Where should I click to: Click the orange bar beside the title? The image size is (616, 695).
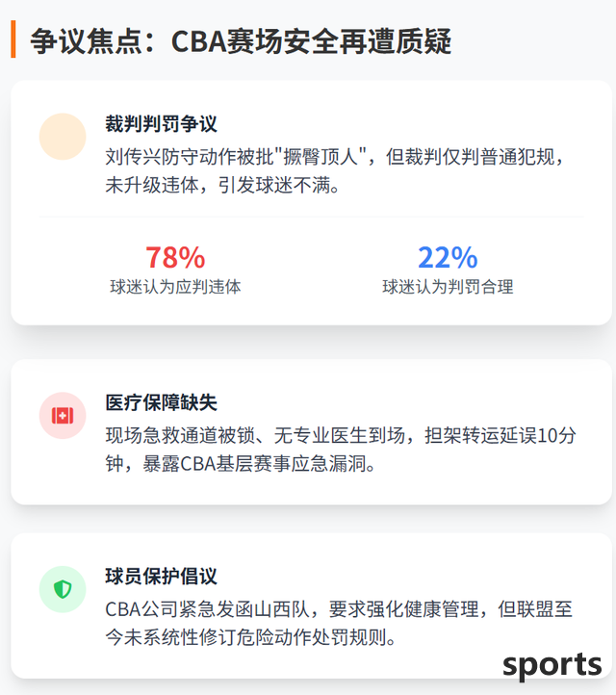(13, 39)
